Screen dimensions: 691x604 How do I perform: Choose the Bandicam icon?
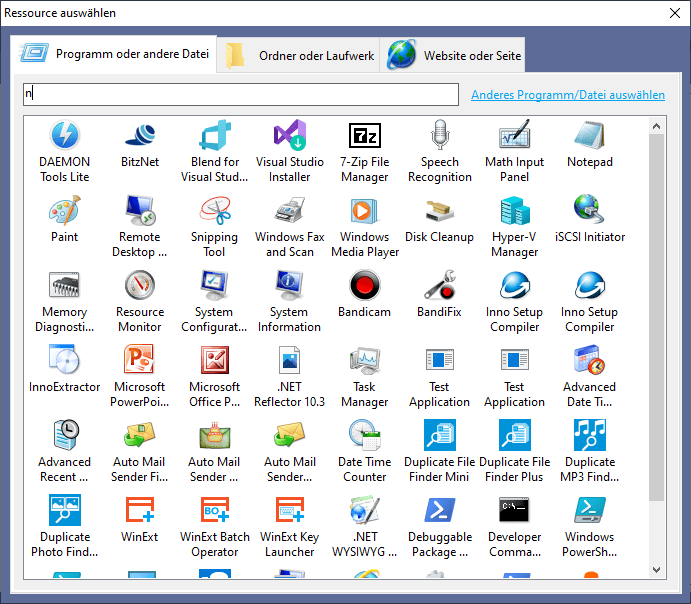[364, 285]
